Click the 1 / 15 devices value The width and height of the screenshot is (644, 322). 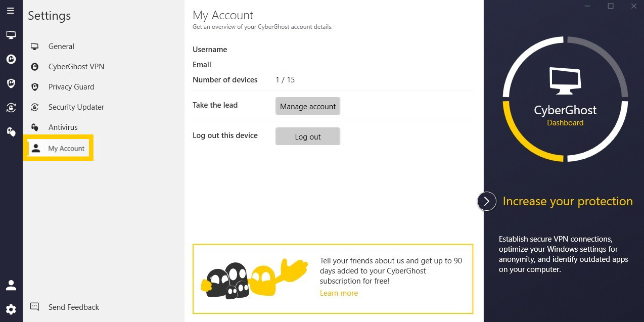point(285,80)
